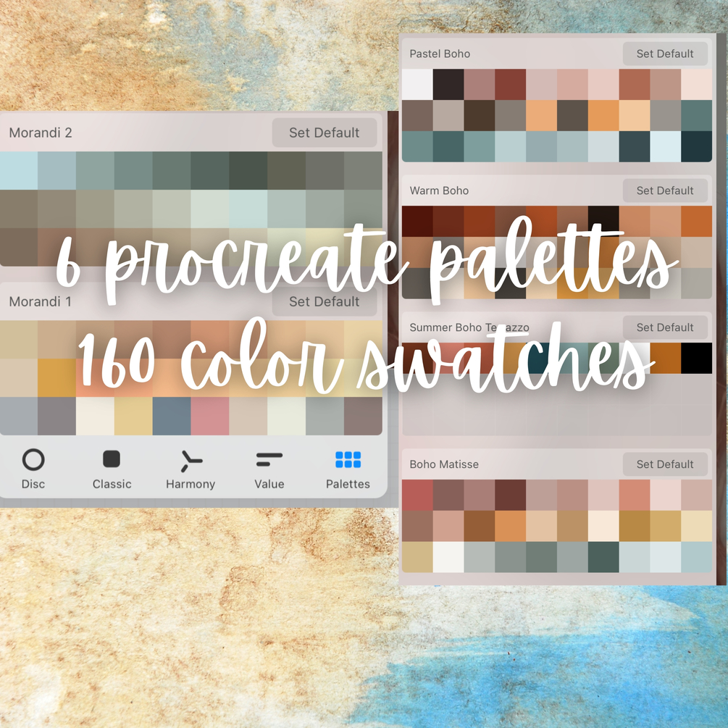Tap the Summer Boho Terrazzo palette title
Image resolution: width=728 pixels, height=728 pixels.
click(x=469, y=327)
